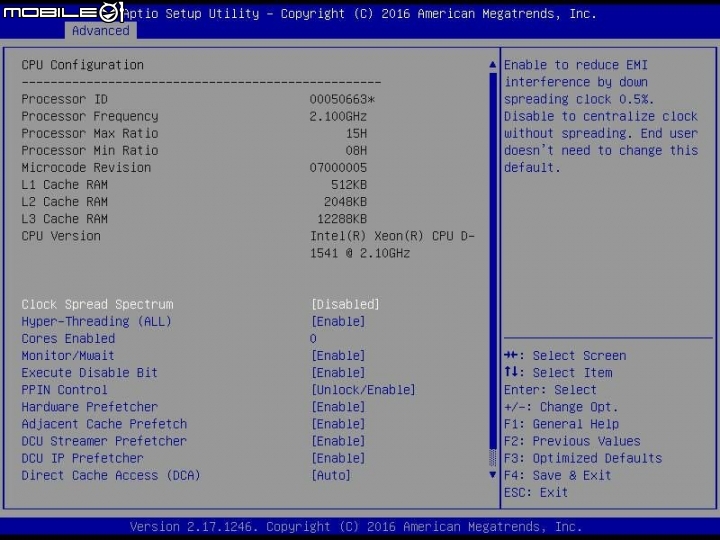Click the MOBILE01 logo

(x=63, y=12)
